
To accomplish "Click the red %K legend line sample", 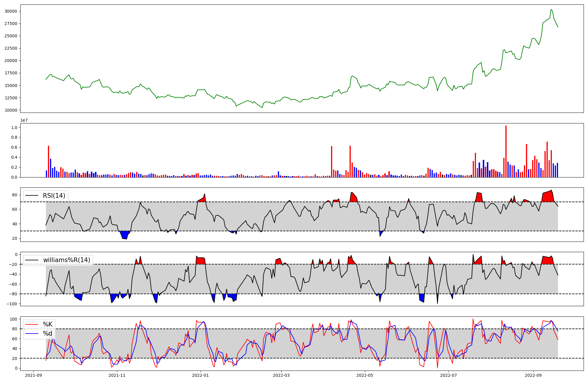I will (32, 324).
